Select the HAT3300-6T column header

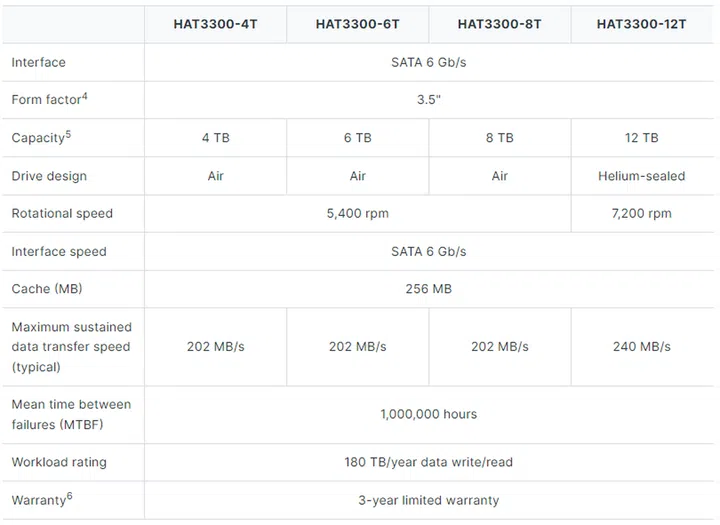tap(358, 24)
